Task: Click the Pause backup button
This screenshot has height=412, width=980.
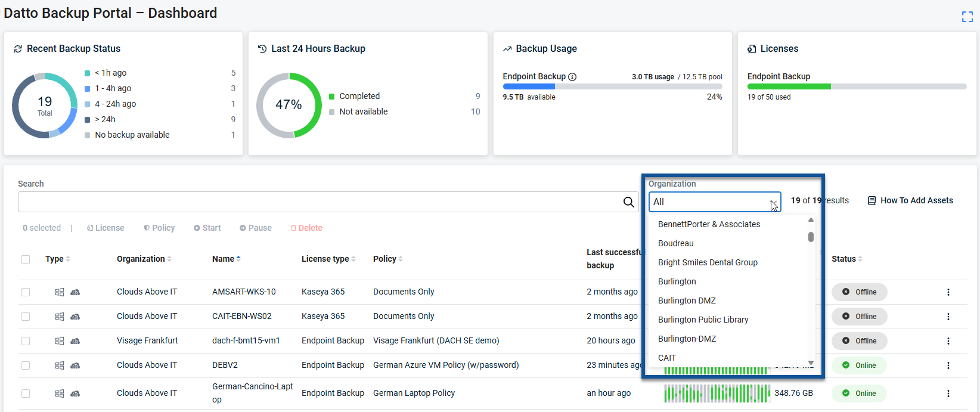Action: [256, 228]
